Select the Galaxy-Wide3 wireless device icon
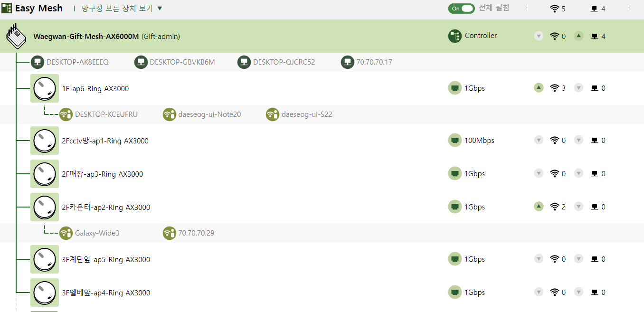 (x=66, y=233)
